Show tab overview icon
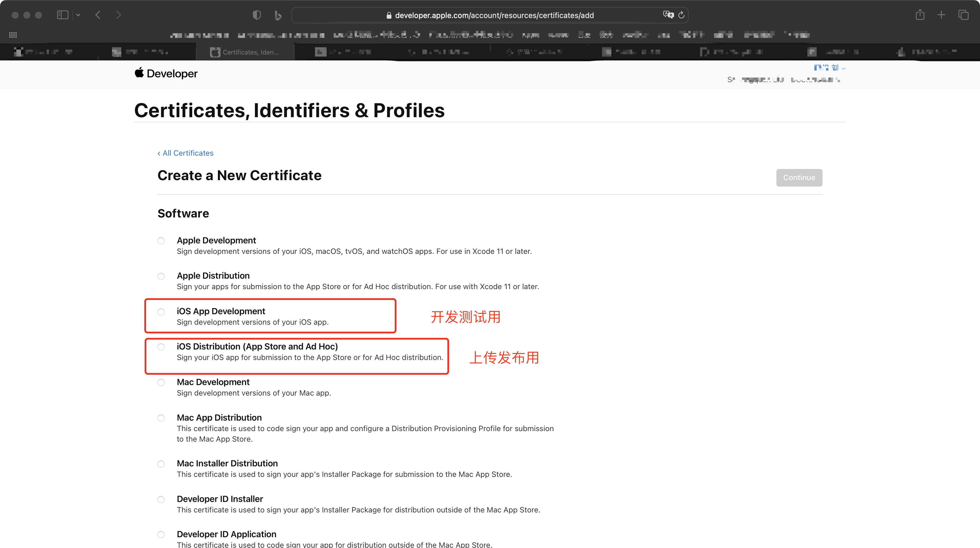 click(x=963, y=15)
